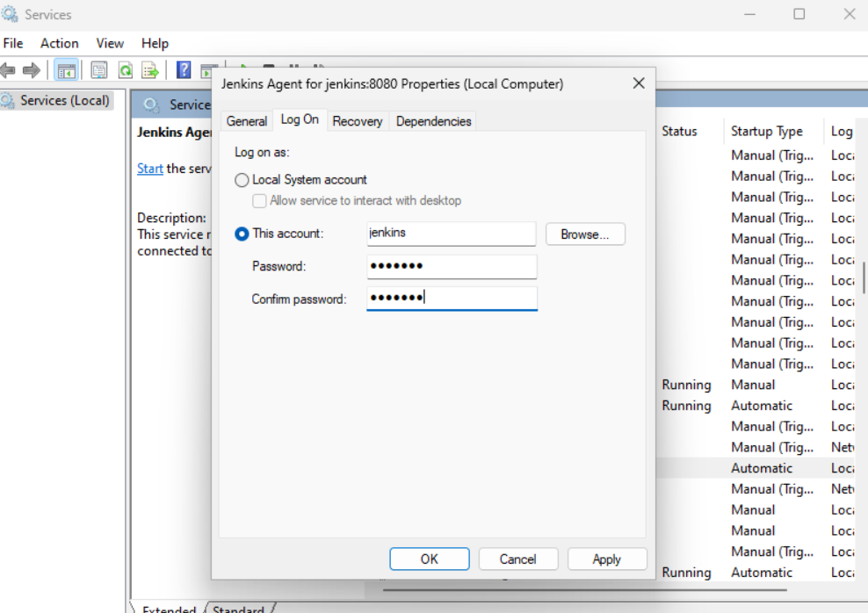Click the Browse... button
The width and height of the screenshot is (868, 613).
click(585, 234)
